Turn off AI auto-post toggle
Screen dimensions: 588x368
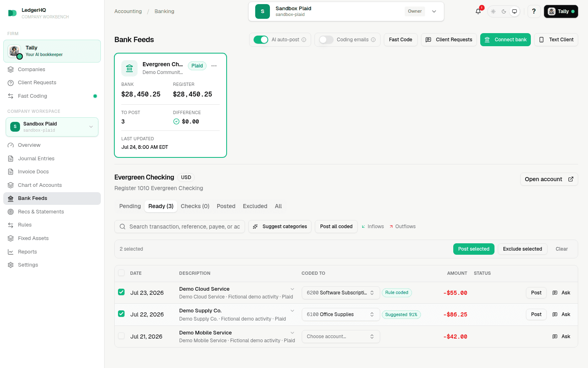click(261, 40)
